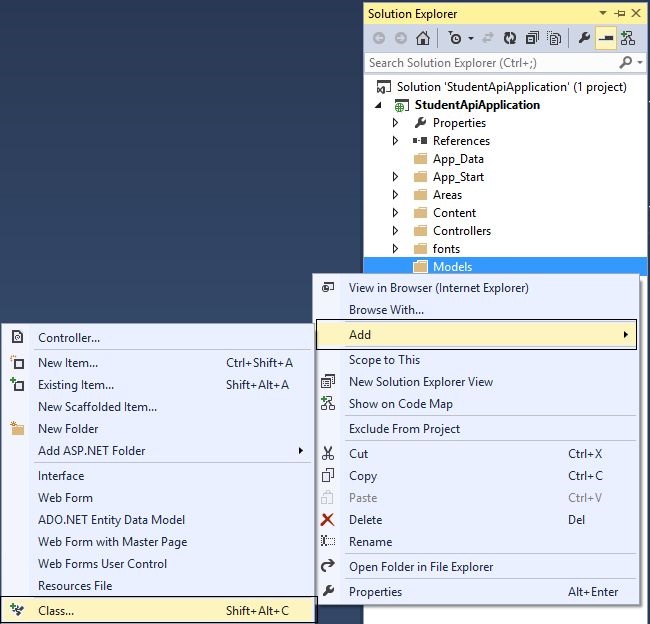
Task: Click Properties in the context menu
Action: (476, 592)
